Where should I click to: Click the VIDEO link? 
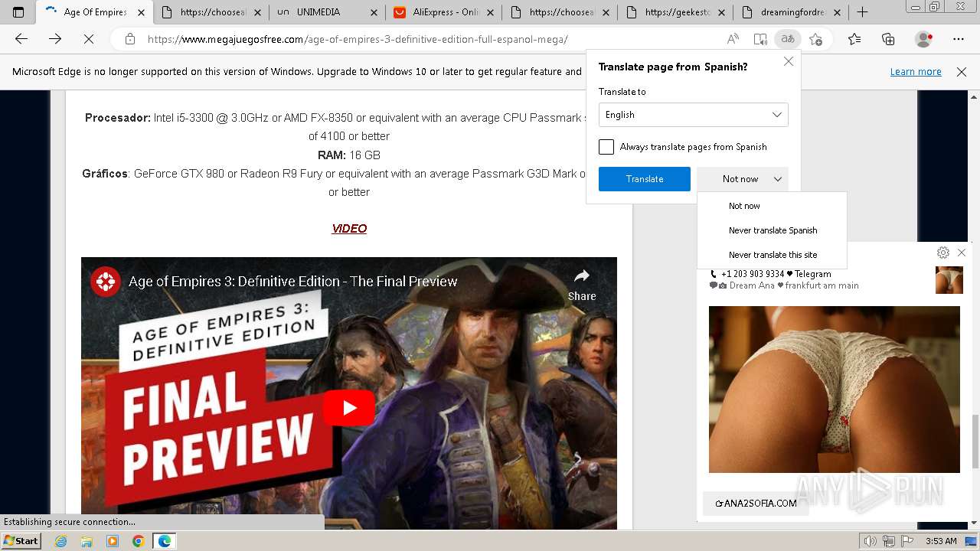(x=349, y=229)
